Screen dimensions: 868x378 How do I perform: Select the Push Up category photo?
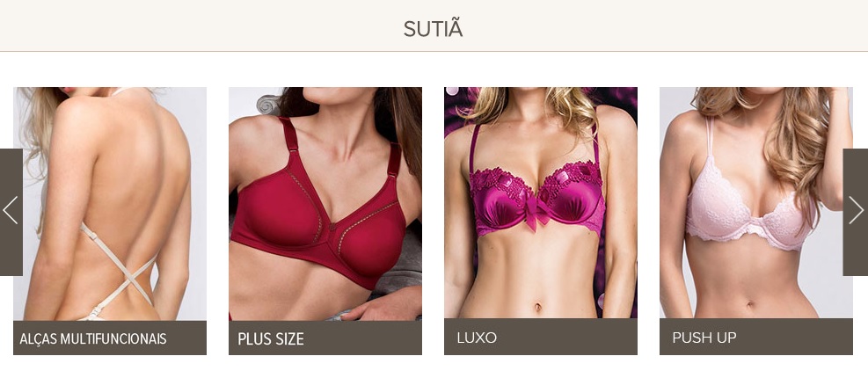755,202
